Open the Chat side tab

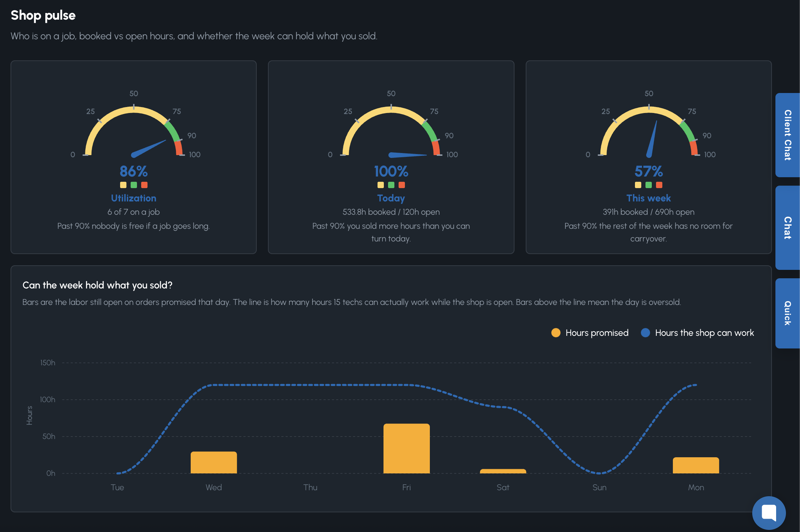(x=787, y=228)
